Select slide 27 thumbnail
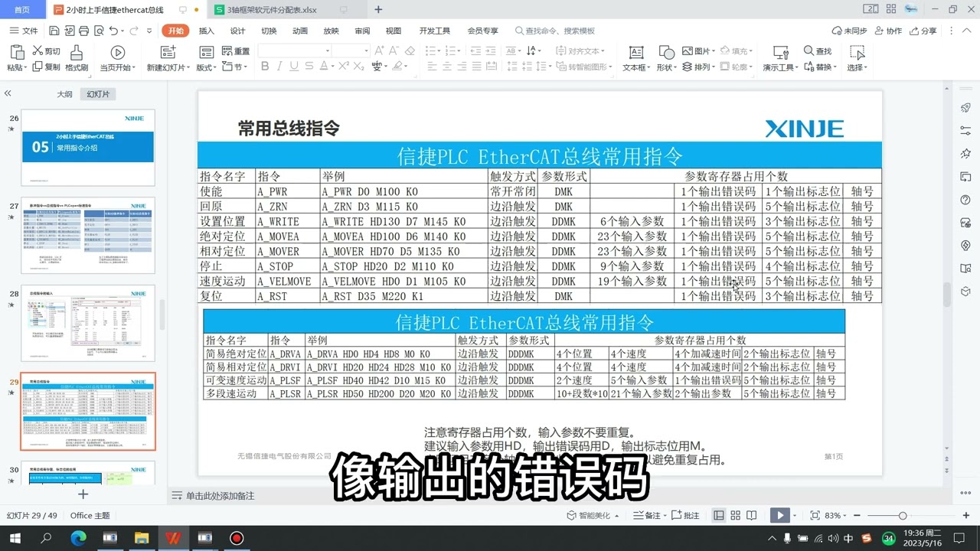The image size is (980, 551). (87, 236)
